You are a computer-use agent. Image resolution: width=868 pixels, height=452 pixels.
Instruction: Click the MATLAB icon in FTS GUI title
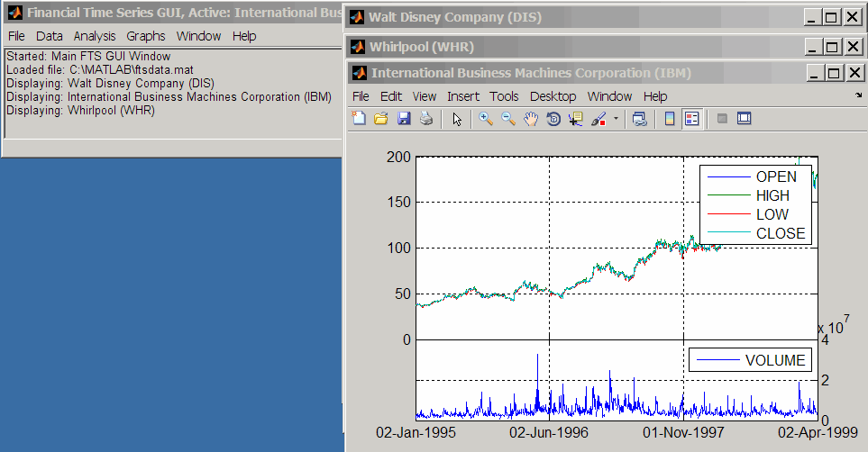pos(15,13)
